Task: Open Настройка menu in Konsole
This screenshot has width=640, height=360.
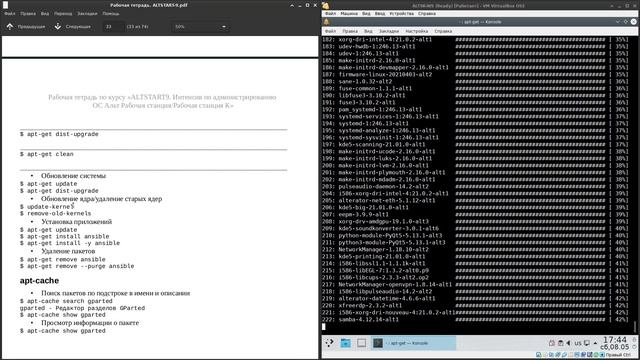Action: click(417, 31)
